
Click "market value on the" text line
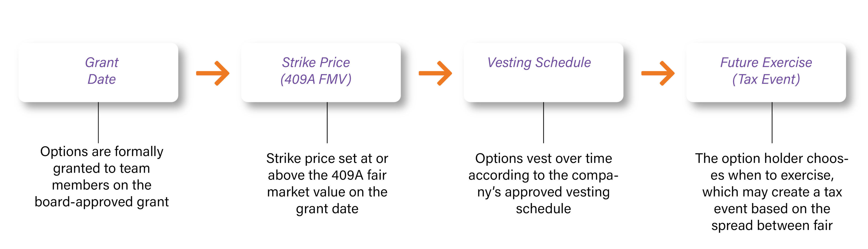click(x=327, y=192)
